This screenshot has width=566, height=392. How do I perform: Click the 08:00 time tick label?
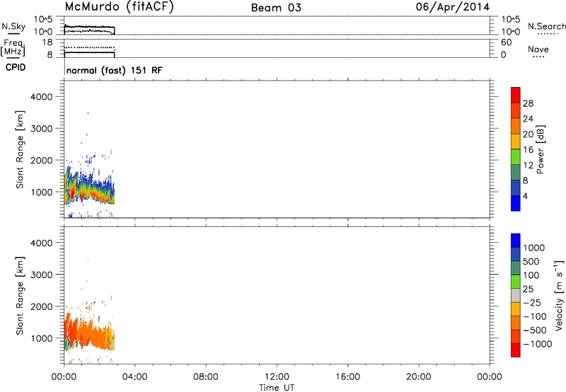coord(205,377)
